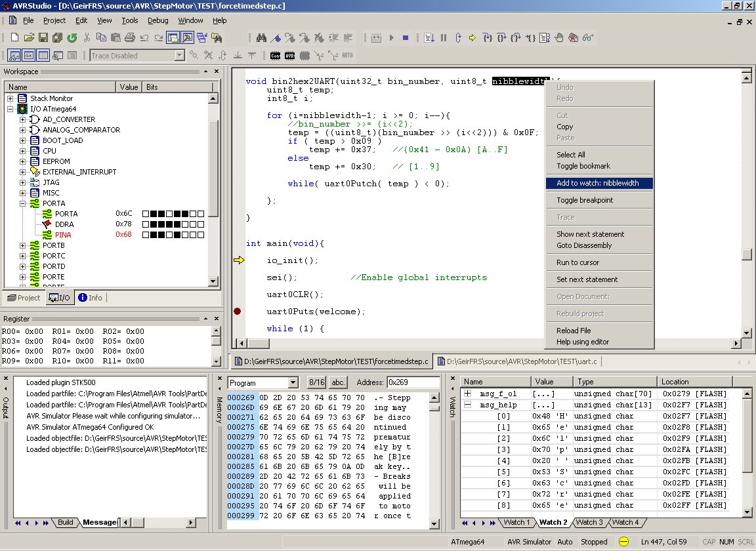Image resolution: width=756 pixels, height=551 pixels.
Task: Click the Find binoculars icon in toolbar
Action: tap(261, 37)
